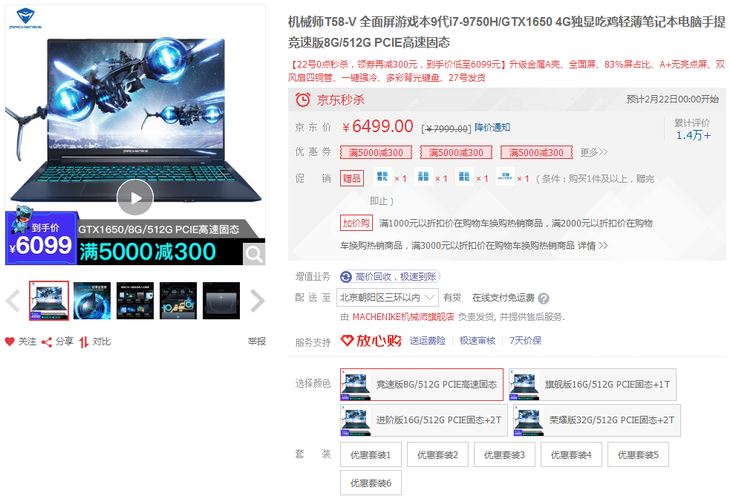
Task: Choose 荣耀版32G/512G PCIE固态+2T configuration
Action: (x=594, y=420)
